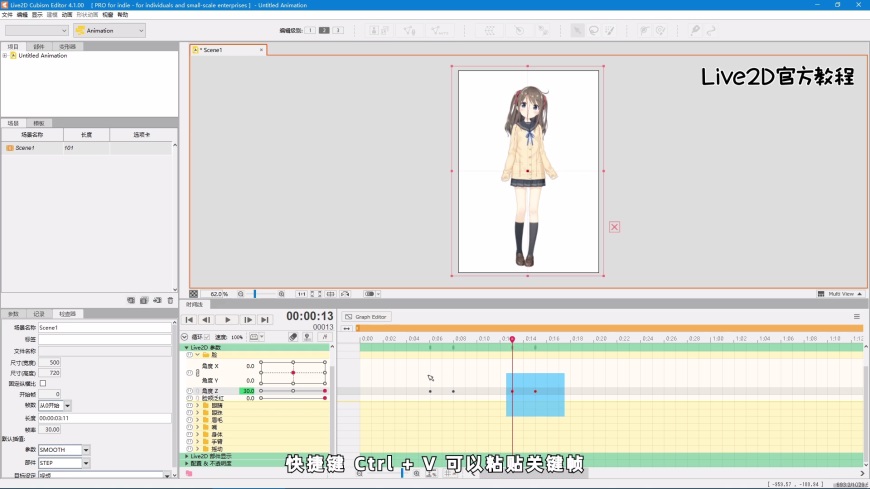Expand the Untitled Animation tree node
Screen dimensions: 870x489
5,56
